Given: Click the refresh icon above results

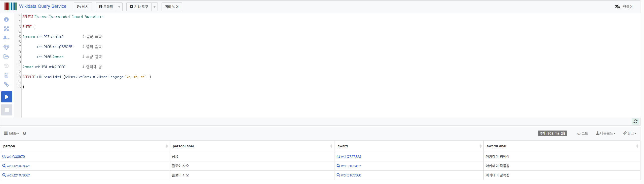Looking at the screenshot, I should pos(635,121).
